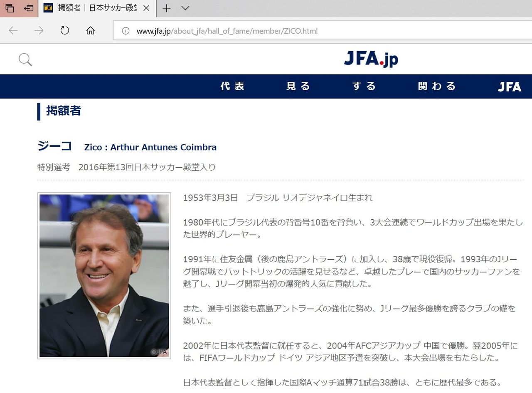The image size is (532, 393).
Task: Set these tabs aside icon
Action: click(x=28, y=8)
